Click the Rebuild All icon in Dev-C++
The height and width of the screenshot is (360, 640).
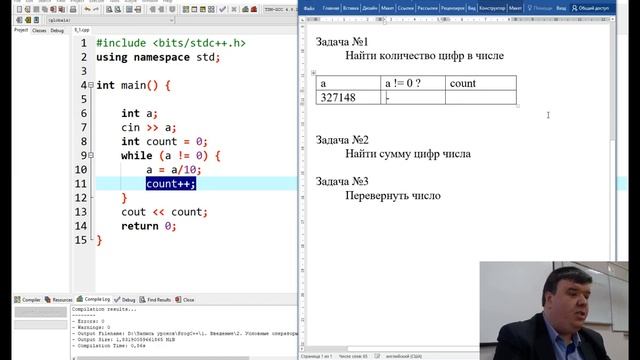pos(211,9)
